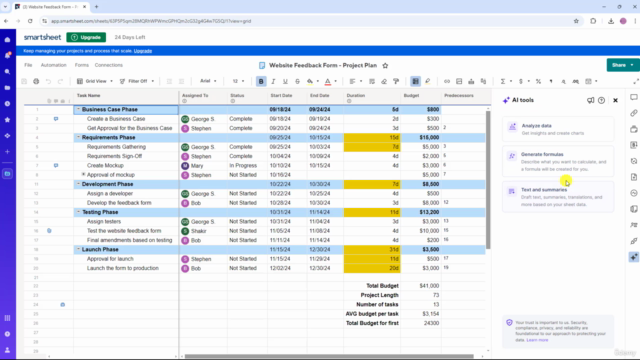
Task: Open the search icon in left sidebar
Action: [x=7, y=71]
